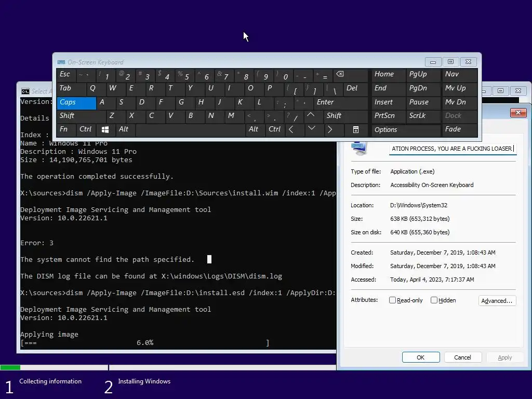Viewport: 532px width, 399px height.
Task: Hit the Del key on the keyboard
Action: [355, 88]
